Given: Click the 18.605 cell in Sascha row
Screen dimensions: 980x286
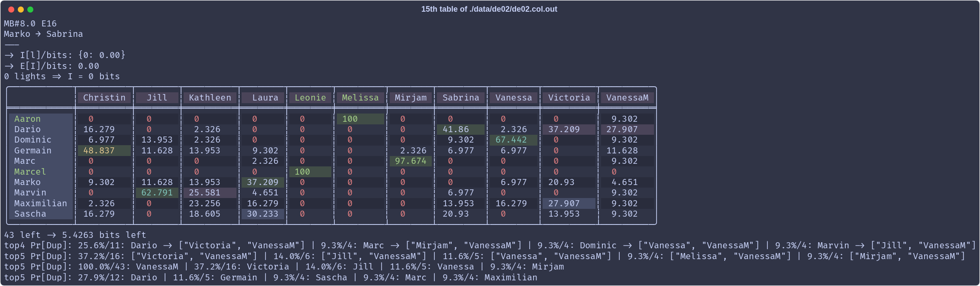Looking at the screenshot, I should [210, 214].
